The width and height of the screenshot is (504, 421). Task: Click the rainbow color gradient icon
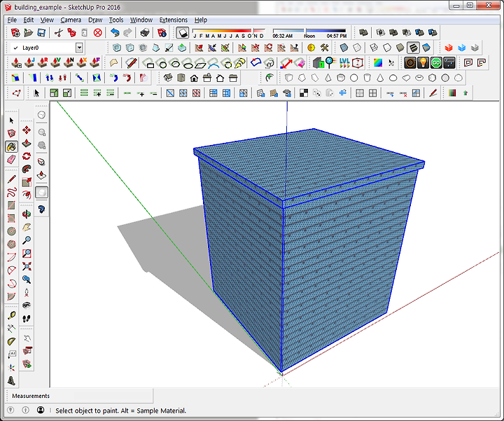[x=378, y=63]
